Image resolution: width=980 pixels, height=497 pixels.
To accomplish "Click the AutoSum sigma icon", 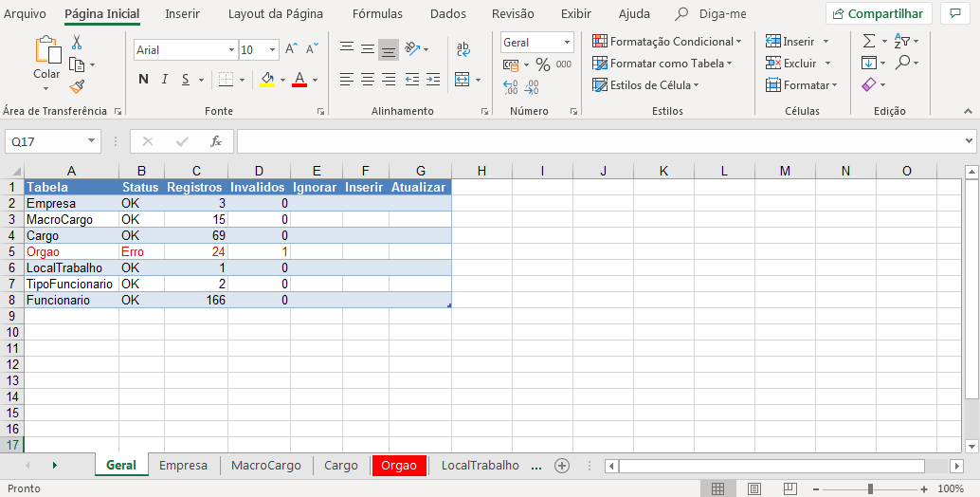I will coord(869,42).
